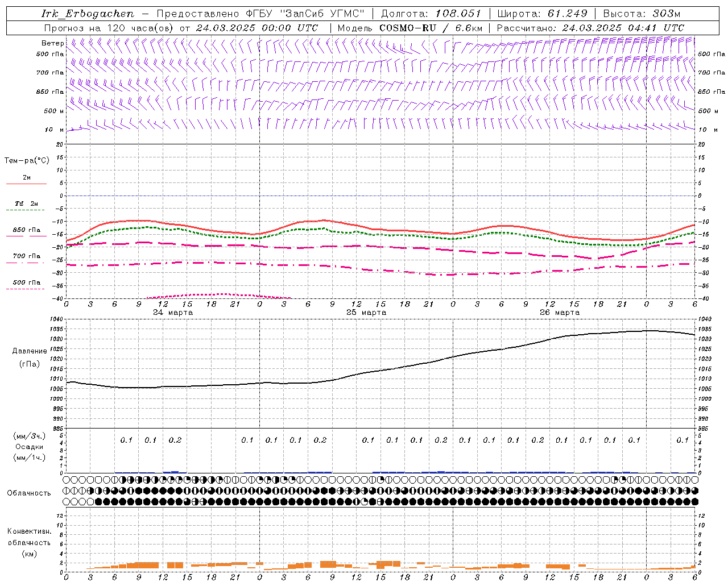
Task: Click the (мм/1ч.) precipitation unit label
Action: pyautogui.click(x=30, y=458)
